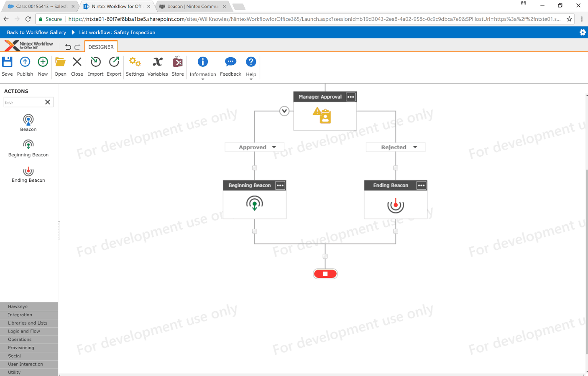Create a New workflow
This screenshot has height=376, width=588.
click(43, 66)
